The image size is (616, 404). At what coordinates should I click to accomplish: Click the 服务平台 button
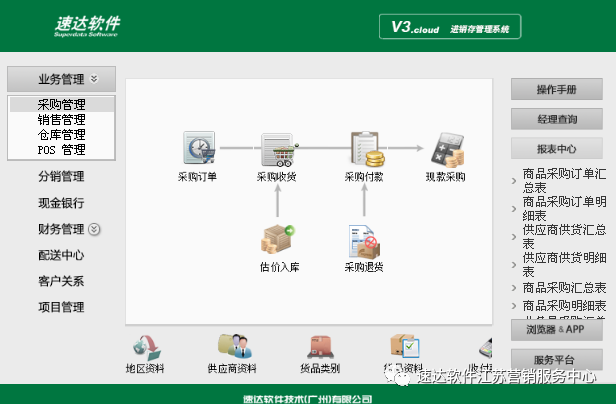(557, 360)
